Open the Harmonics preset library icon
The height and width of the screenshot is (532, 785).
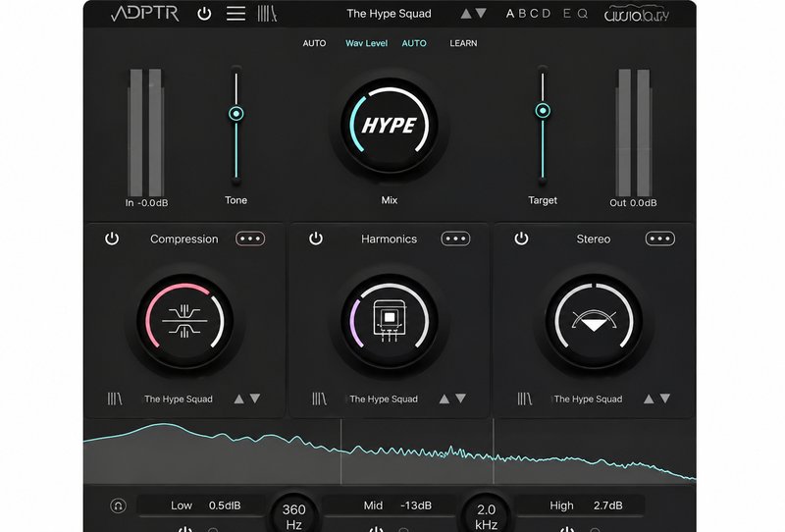tap(320, 399)
